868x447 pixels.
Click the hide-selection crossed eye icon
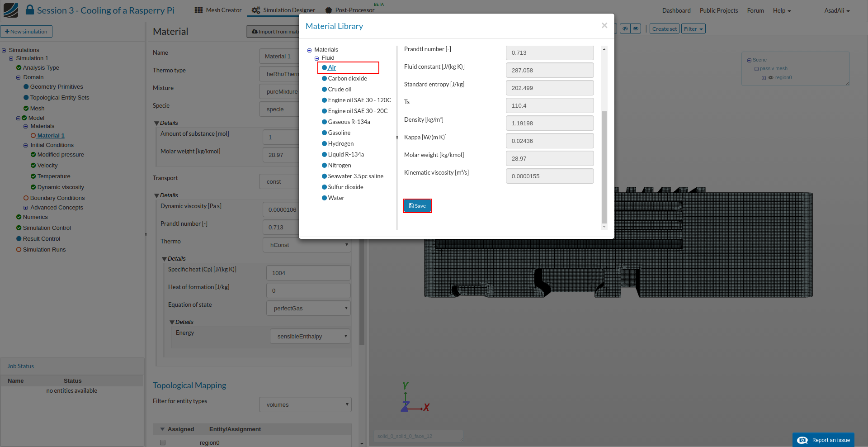[625, 29]
